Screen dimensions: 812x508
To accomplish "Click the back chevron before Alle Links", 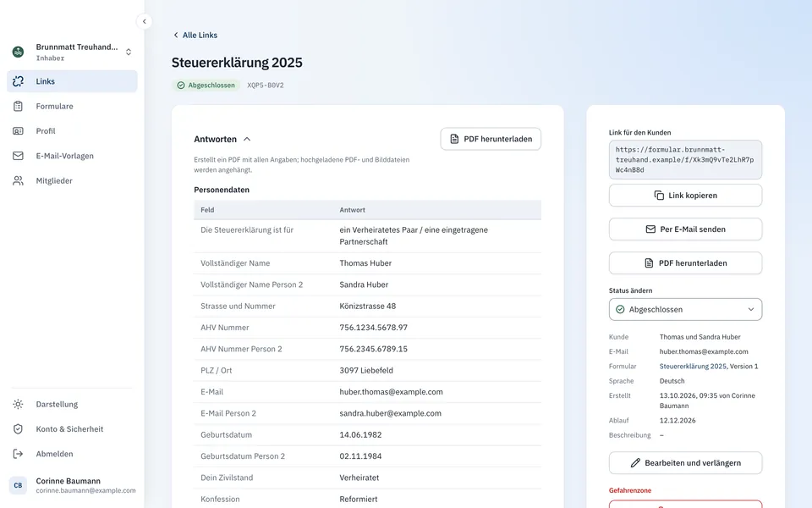I will (176, 36).
